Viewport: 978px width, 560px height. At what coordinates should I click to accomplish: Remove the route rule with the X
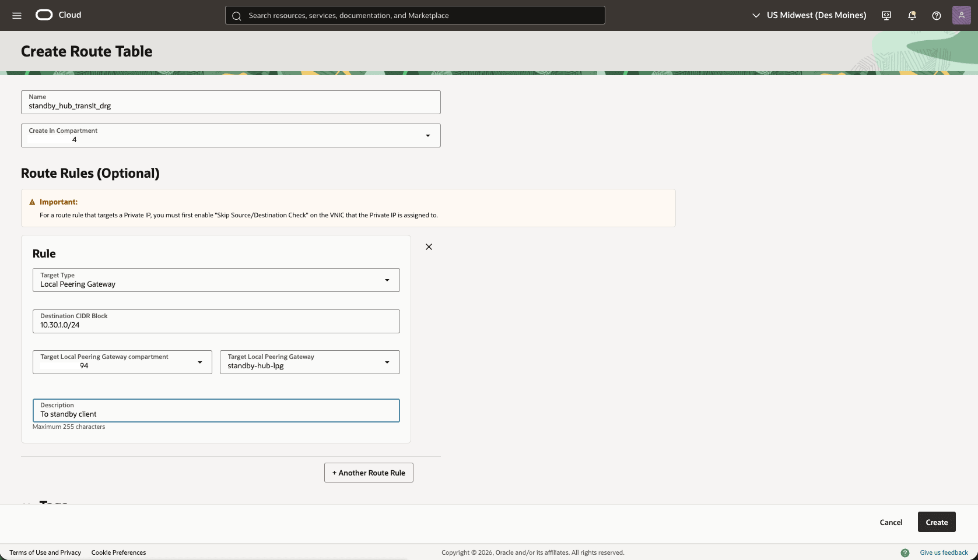[x=429, y=246]
